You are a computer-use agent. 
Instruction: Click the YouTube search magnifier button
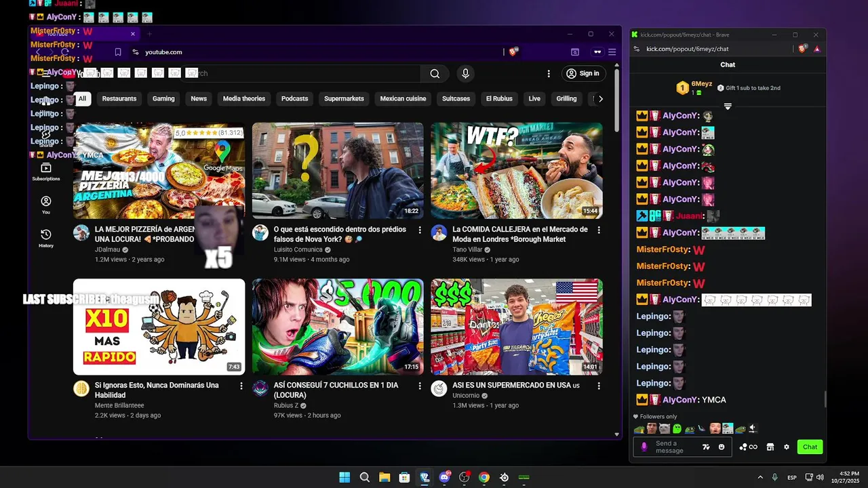(435, 73)
